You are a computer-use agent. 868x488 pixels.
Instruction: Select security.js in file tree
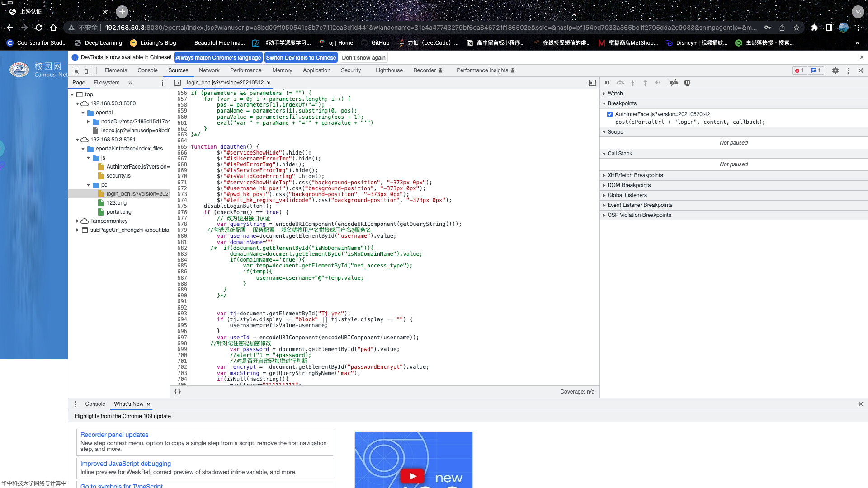pos(118,176)
